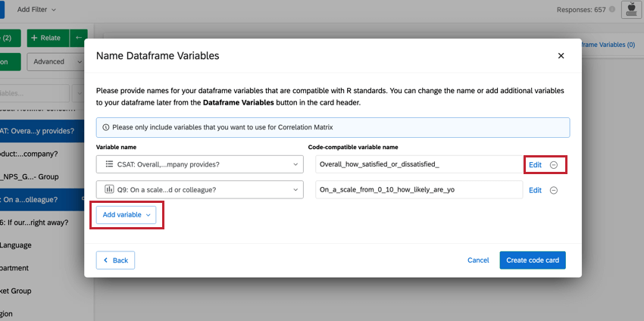Click the Overall_how_satisfied_or_dissatisfied_ name field

418,164
